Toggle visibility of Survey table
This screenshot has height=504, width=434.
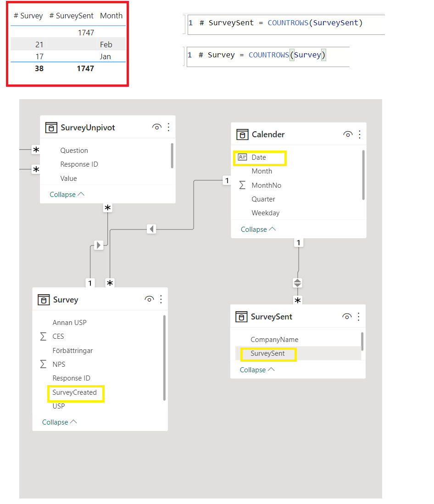(150, 299)
